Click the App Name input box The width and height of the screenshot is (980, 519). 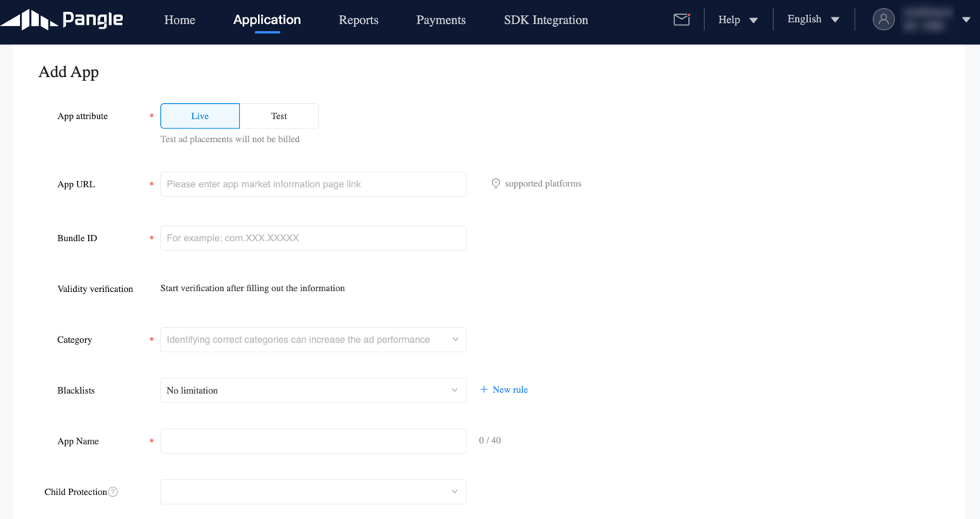click(x=313, y=440)
